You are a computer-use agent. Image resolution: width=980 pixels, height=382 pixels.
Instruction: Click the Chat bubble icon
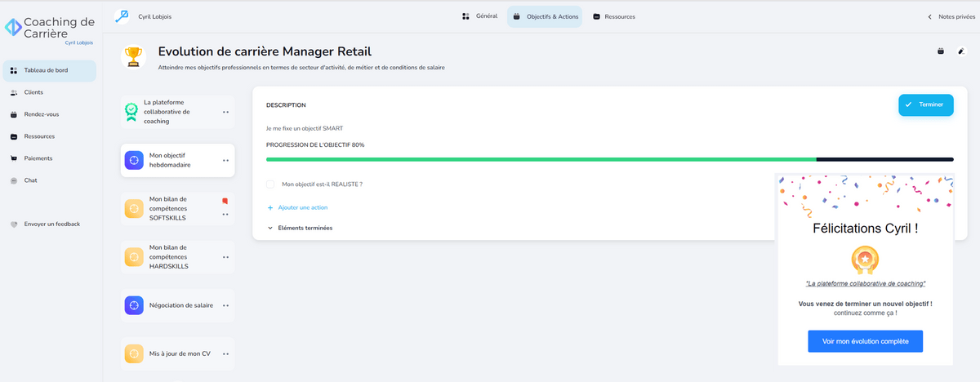tap(14, 180)
